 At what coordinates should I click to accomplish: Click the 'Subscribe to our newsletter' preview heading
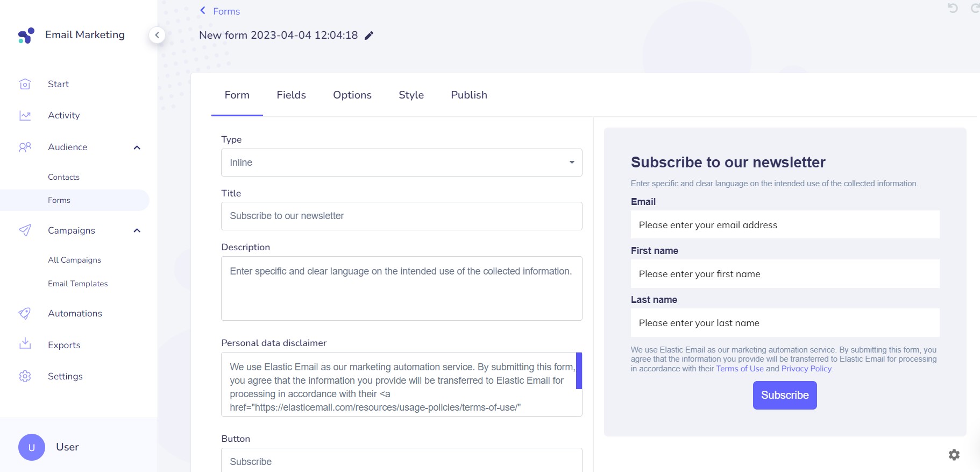728,163
